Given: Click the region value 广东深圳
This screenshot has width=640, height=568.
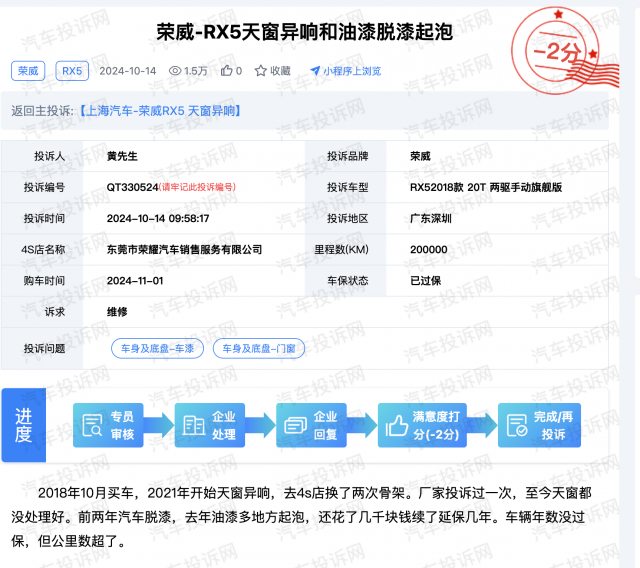Looking at the screenshot, I should pos(431,218).
